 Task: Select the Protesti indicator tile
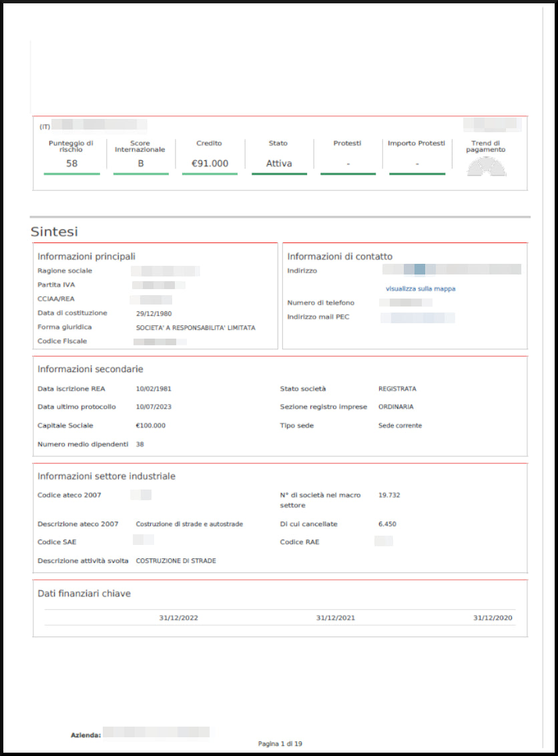click(347, 154)
